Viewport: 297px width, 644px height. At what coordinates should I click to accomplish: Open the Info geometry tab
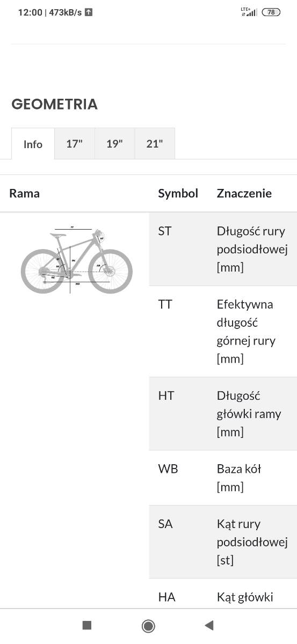33,144
